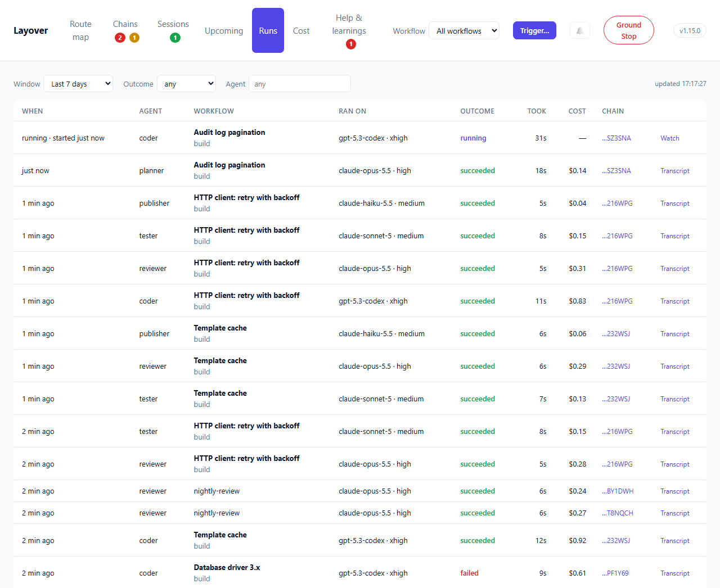Image resolution: width=720 pixels, height=588 pixels.
Task: Select the Upcoming tab
Action: coord(224,30)
